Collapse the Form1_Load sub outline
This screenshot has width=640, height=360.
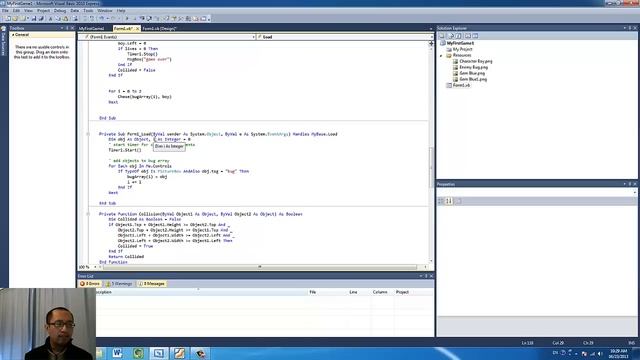88,134
